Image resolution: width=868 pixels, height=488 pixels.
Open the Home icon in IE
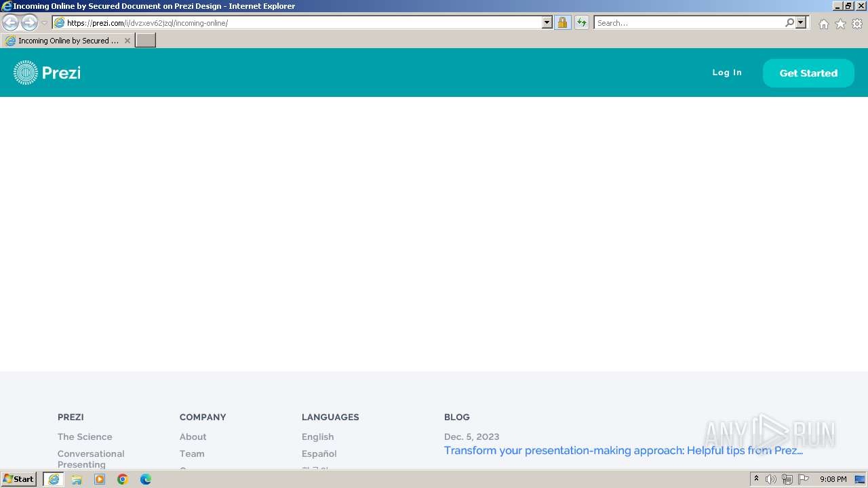[x=823, y=24]
